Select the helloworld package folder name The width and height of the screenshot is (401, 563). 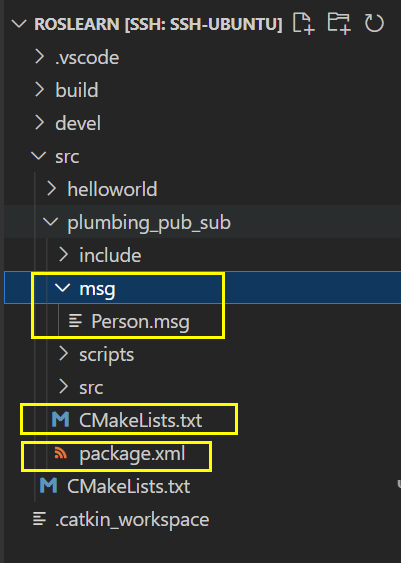[112, 189]
